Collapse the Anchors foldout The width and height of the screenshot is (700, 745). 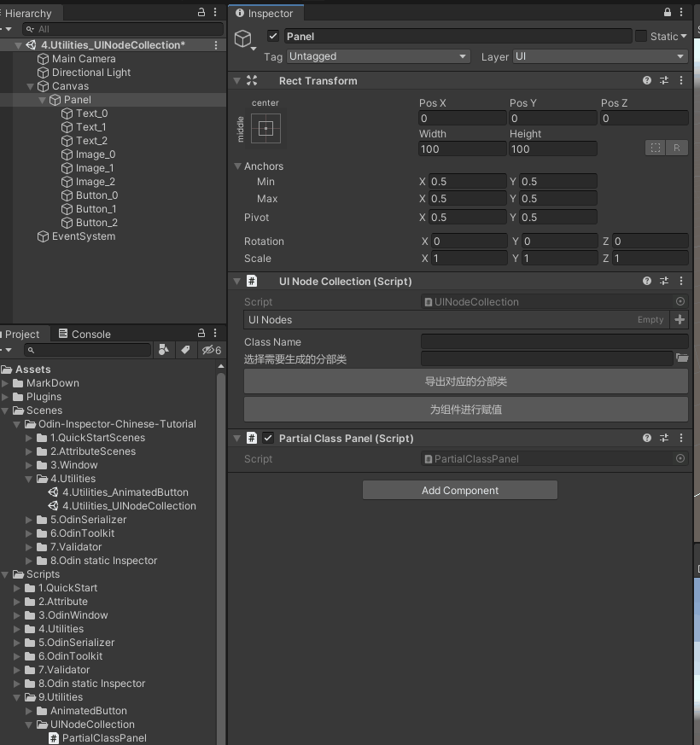point(237,166)
